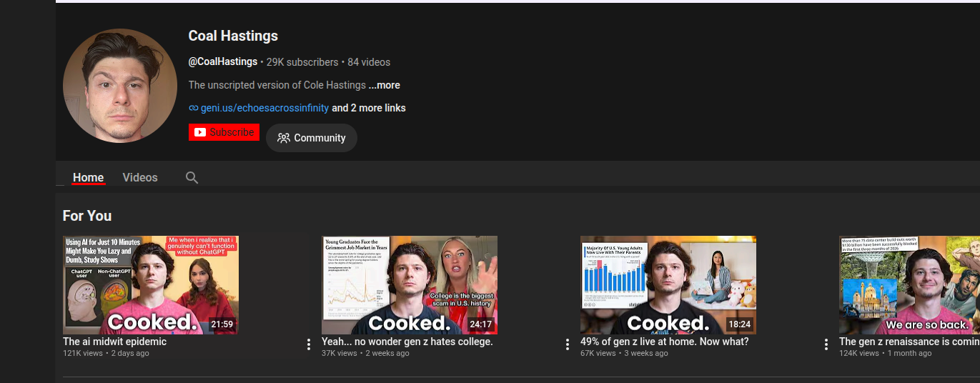Play the 'We are so back' thumbnail
The width and height of the screenshot is (980, 383).
coord(909,285)
